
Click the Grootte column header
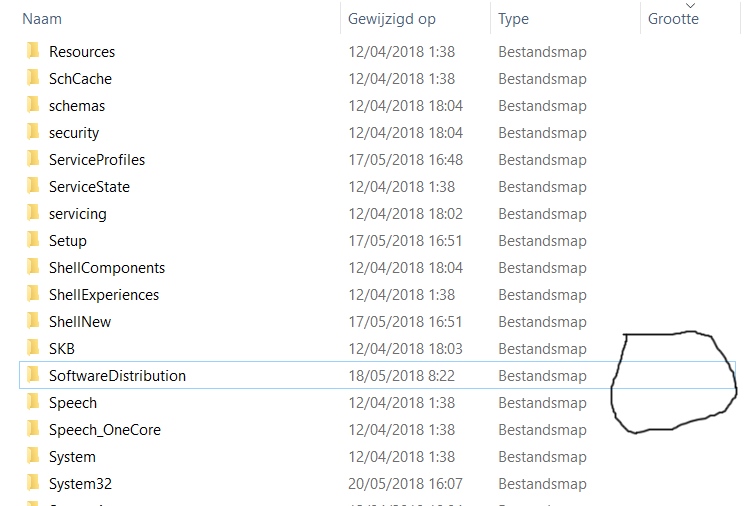tap(673, 19)
